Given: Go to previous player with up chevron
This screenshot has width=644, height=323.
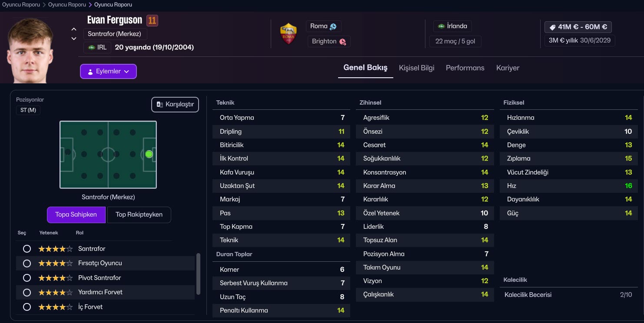Looking at the screenshot, I should [74, 29].
